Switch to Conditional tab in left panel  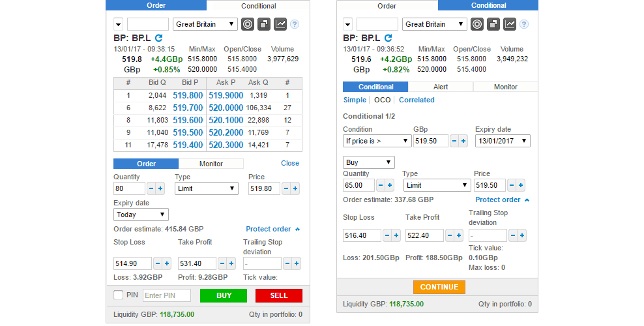pyautogui.click(x=258, y=6)
